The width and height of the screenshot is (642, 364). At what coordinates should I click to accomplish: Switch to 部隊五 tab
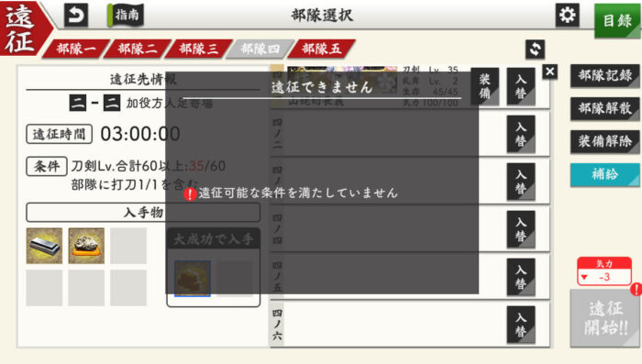(x=321, y=49)
